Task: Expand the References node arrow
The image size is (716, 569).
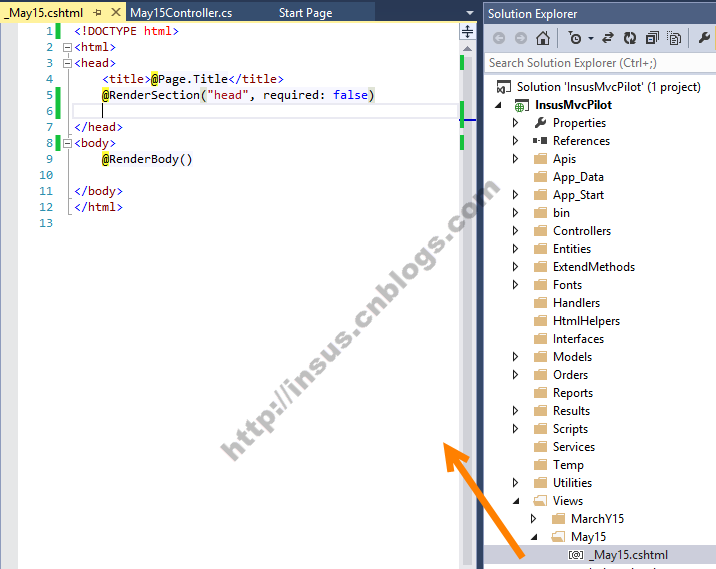Action: pyautogui.click(x=516, y=141)
